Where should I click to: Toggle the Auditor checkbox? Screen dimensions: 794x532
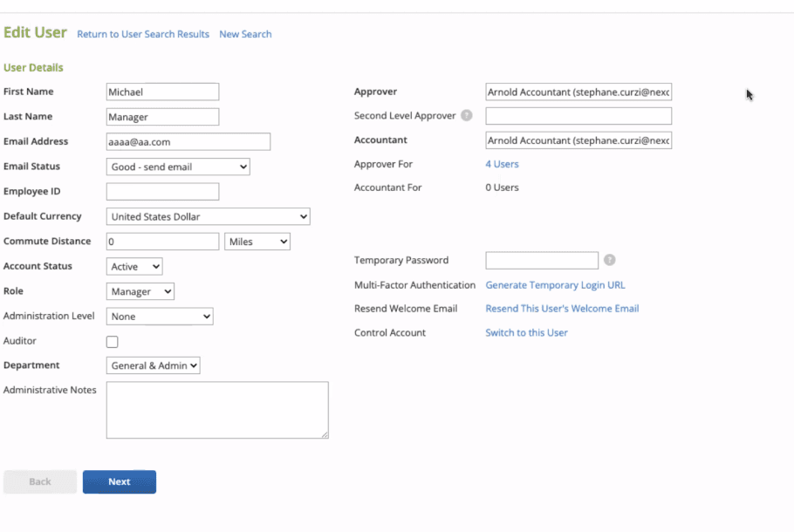point(112,342)
